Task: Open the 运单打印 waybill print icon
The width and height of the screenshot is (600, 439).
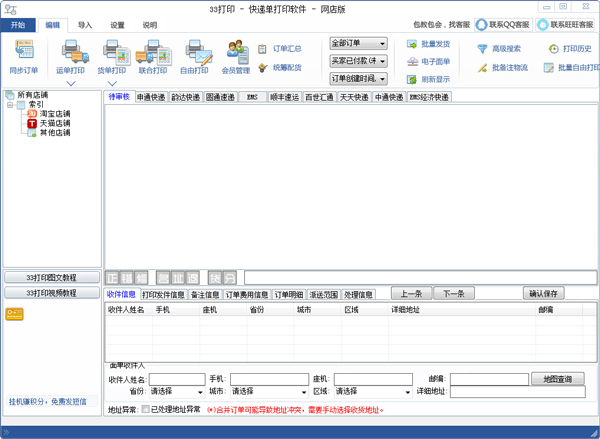Action: pyautogui.click(x=75, y=51)
